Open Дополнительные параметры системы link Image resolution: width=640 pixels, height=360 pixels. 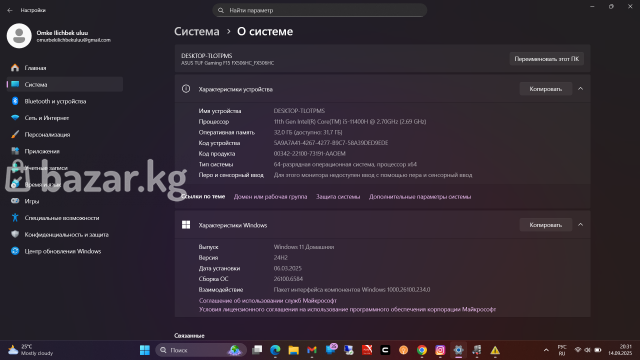coord(420,197)
